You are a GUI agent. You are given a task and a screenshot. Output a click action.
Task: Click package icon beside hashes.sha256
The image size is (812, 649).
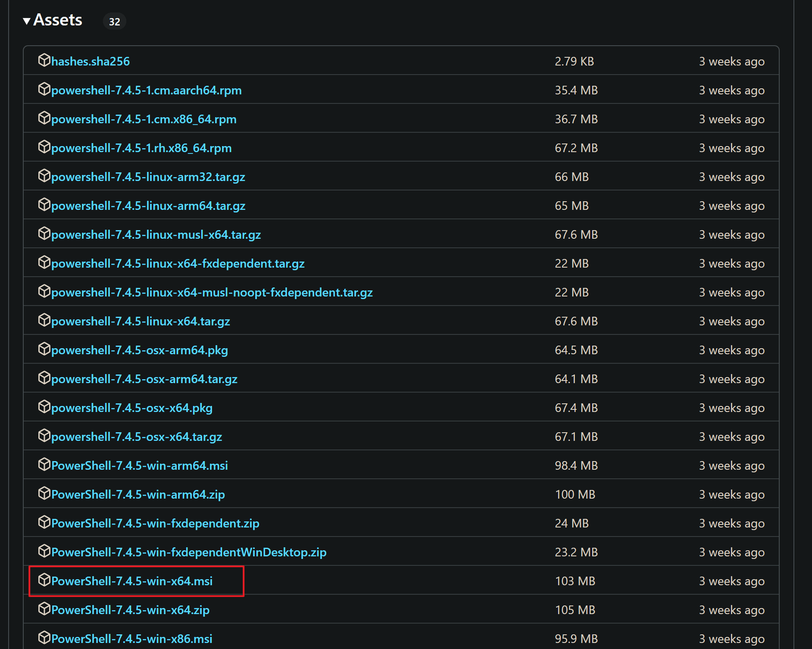tap(44, 60)
